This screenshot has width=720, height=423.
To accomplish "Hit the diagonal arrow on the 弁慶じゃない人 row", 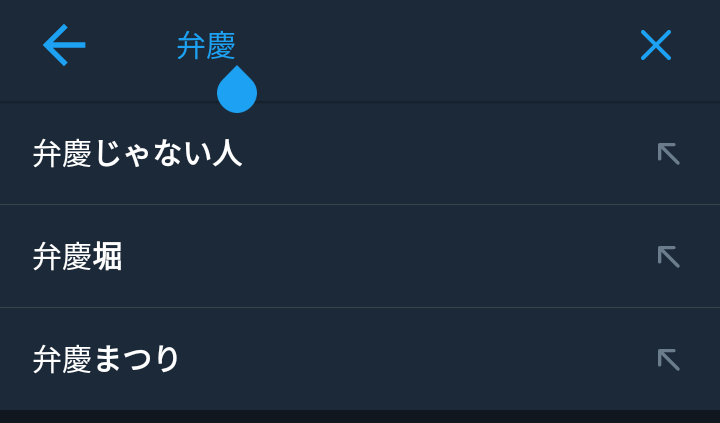I will point(668,154).
